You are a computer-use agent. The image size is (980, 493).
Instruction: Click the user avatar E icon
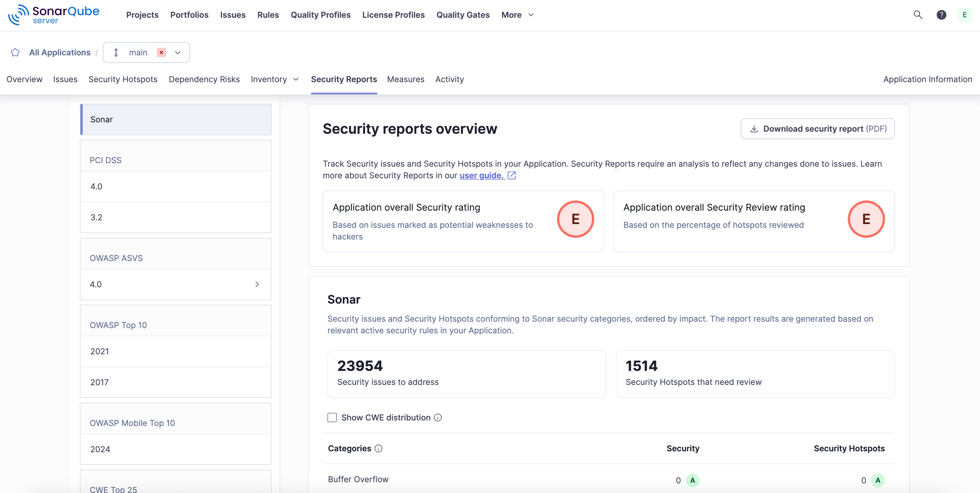(964, 15)
